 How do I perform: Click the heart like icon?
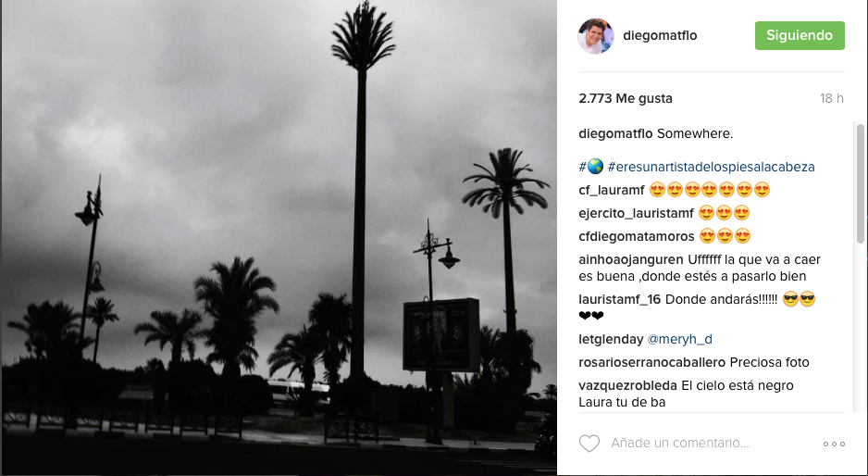(589, 444)
